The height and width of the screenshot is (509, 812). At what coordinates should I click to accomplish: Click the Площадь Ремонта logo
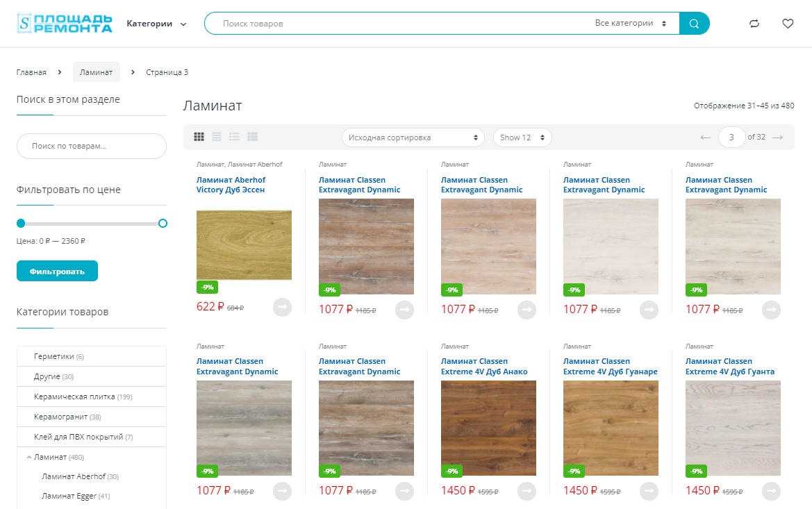pos(65,24)
